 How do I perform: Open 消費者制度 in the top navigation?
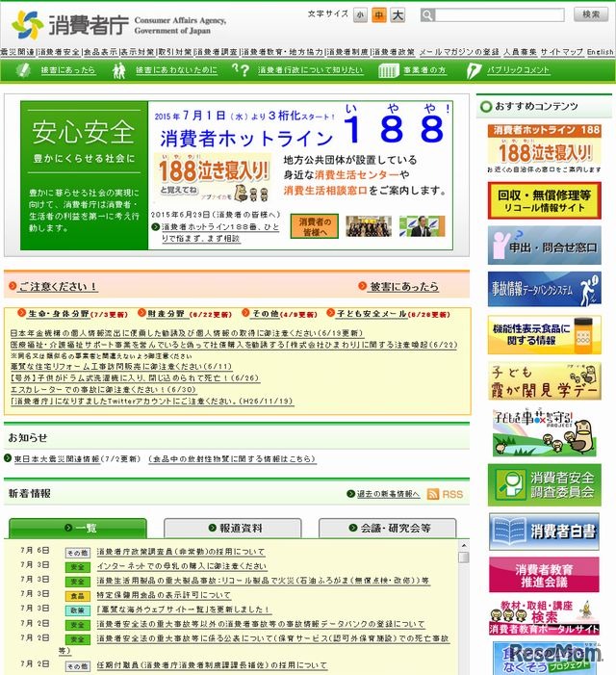click(x=347, y=52)
